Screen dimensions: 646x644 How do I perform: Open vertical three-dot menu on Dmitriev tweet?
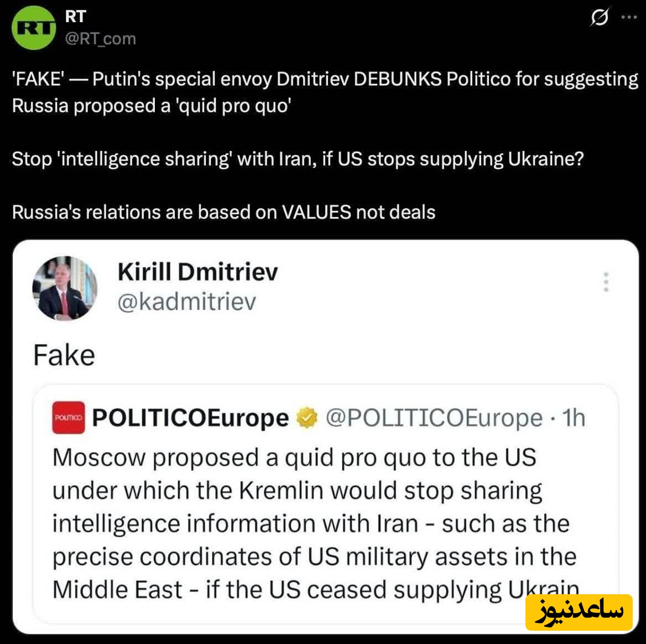point(606,282)
